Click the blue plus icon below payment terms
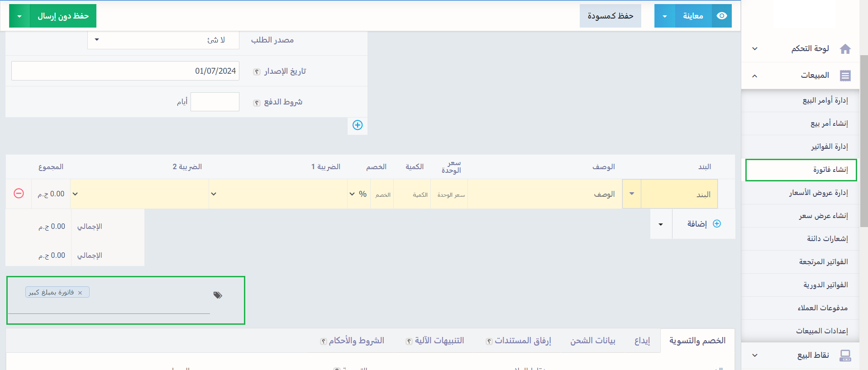868x370 pixels. click(358, 125)
